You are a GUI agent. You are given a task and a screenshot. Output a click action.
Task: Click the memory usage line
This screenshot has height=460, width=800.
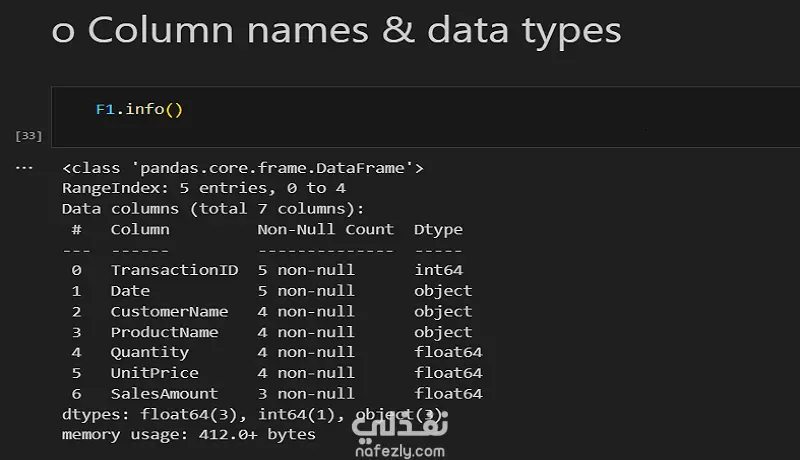[188, 435]
